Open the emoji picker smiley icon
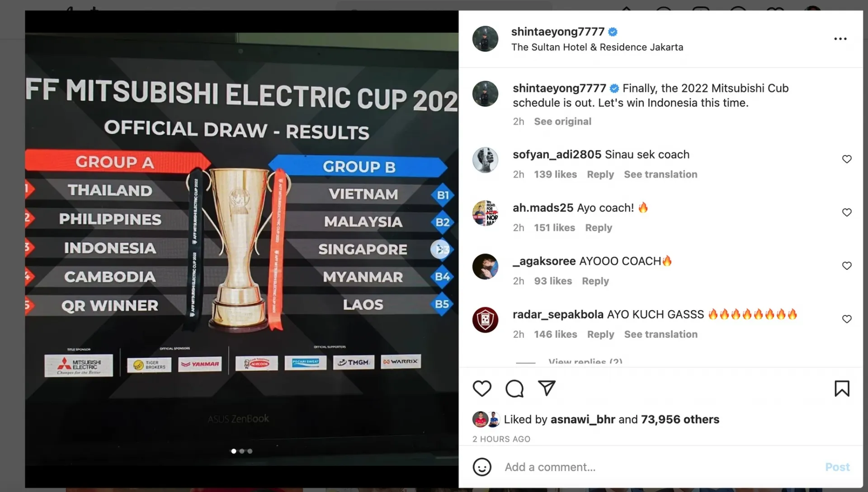Viewport: 868px width, 492px height. pyautogui.click(x=482, y=467)
